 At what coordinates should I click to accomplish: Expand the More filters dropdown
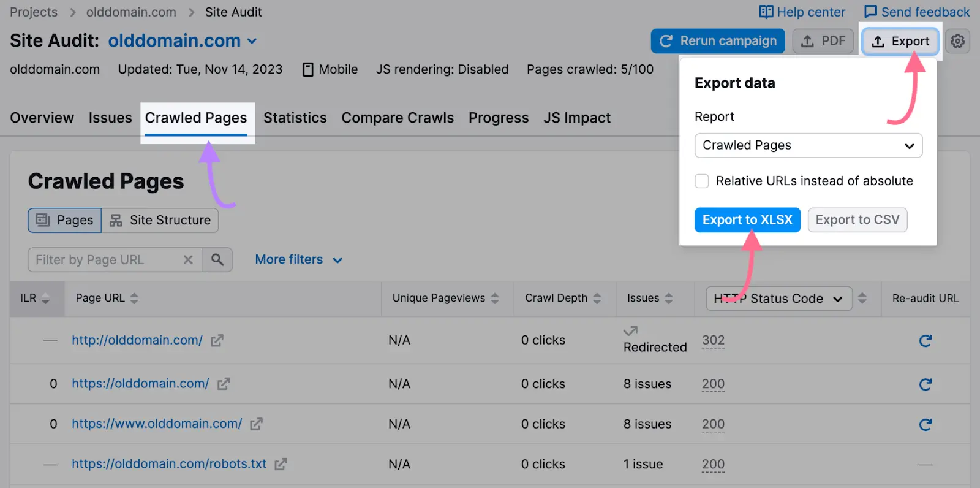point(298,260)
